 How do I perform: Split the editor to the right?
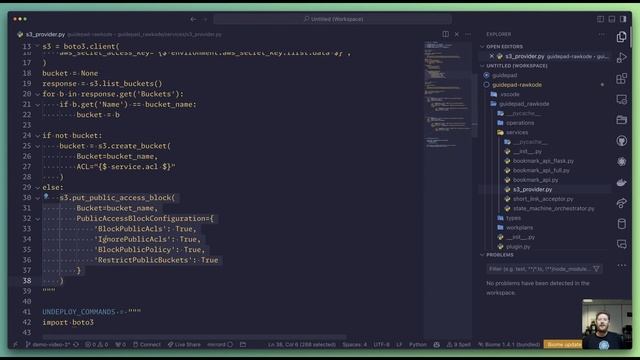pos(445,34)
